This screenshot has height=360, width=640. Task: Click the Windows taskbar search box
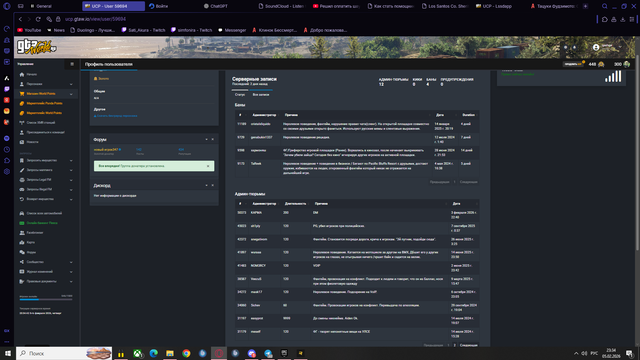64,353
